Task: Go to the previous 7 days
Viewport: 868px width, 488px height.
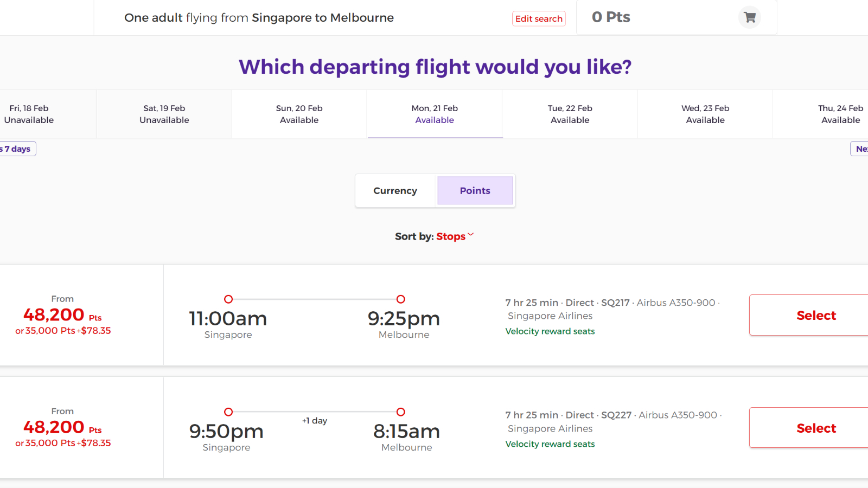Action: coord(18,149)
